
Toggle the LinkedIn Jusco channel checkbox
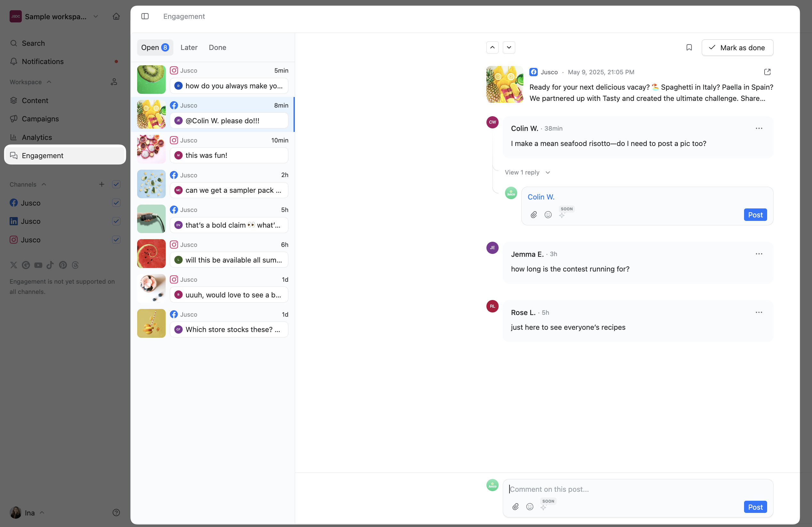pos(116,221)
